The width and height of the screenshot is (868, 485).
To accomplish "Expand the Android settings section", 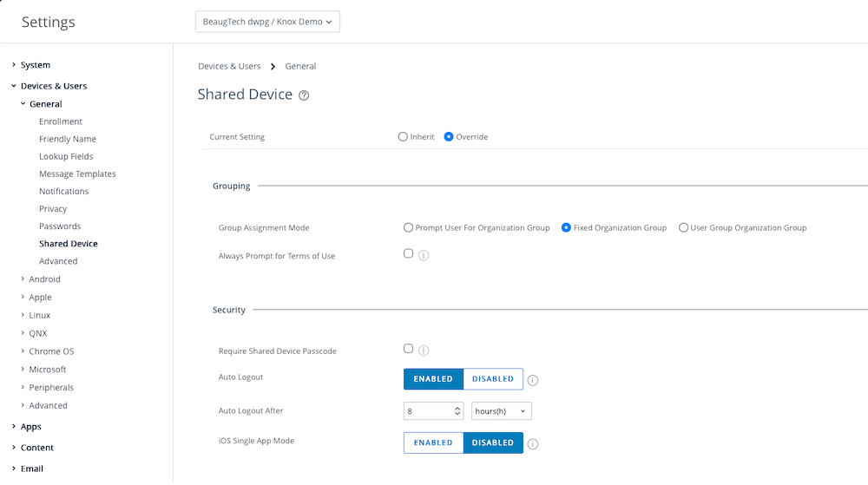I will pyautogui.click(x=44, y=279).
